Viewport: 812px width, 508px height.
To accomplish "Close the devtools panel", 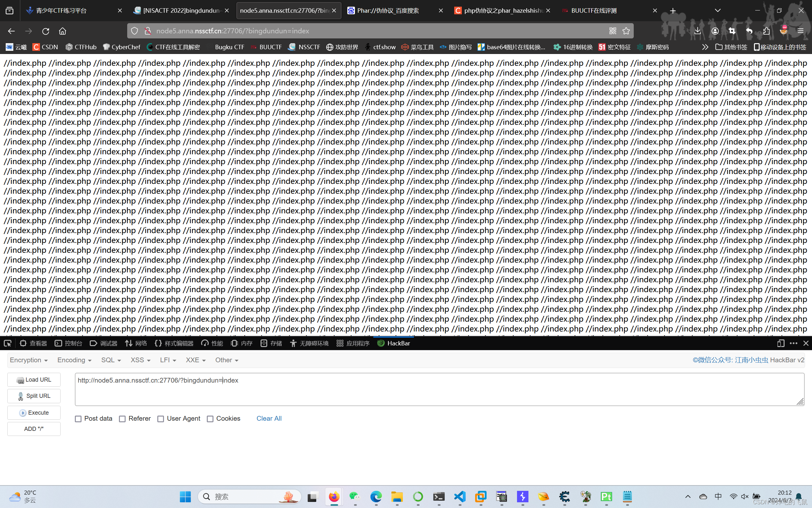I will (806, 343).
